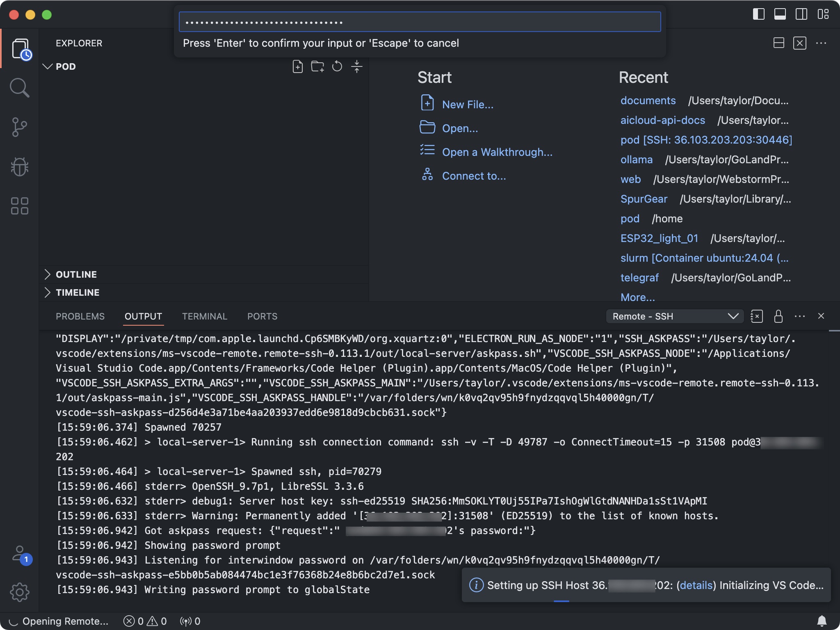
Task: Split the editor layout icon
Action: 778,43
